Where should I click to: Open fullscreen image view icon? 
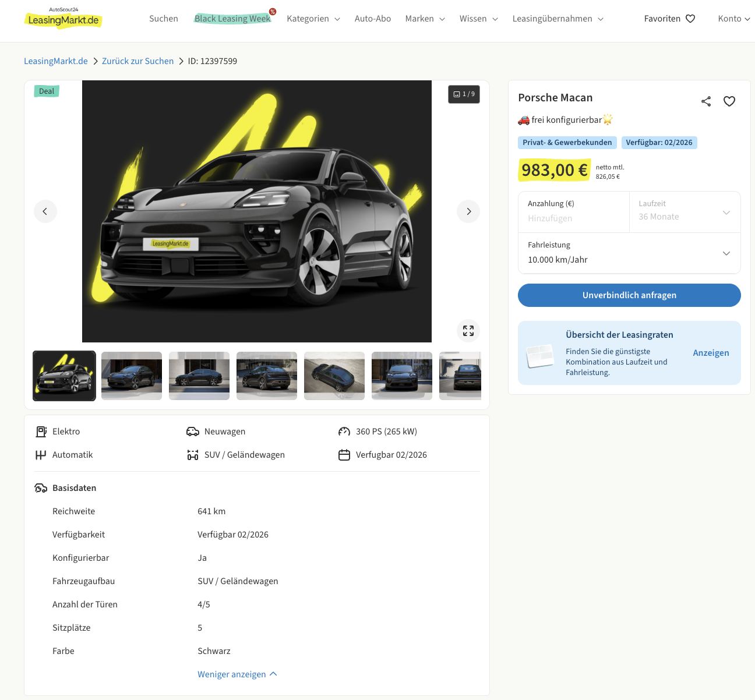pos(468,331)
